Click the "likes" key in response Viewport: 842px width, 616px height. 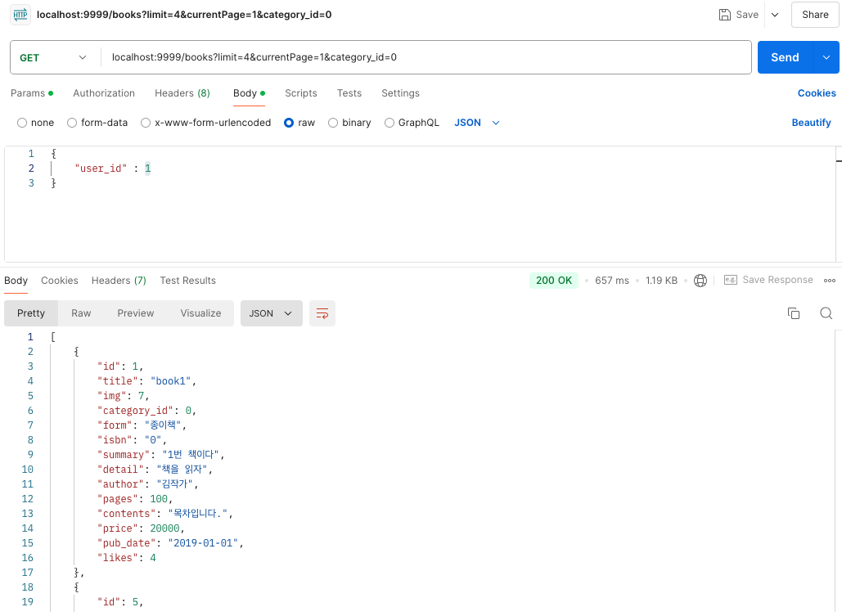118,557
